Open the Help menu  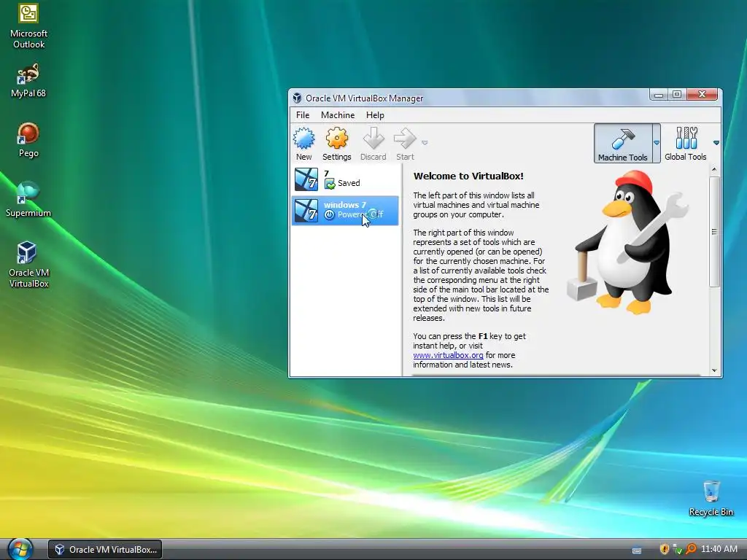(x=375, y=114)
